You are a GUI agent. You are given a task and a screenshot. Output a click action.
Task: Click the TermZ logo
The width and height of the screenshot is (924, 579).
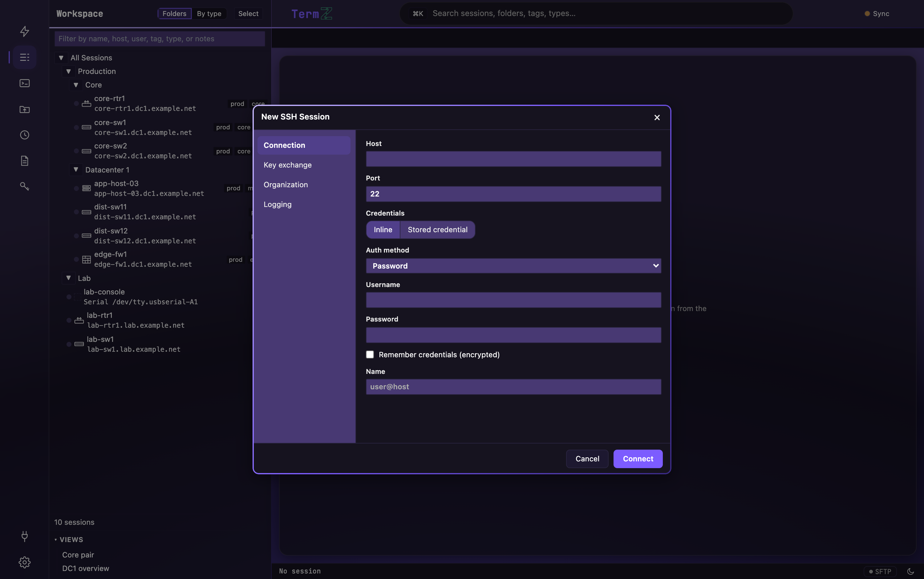click(312, 14)
